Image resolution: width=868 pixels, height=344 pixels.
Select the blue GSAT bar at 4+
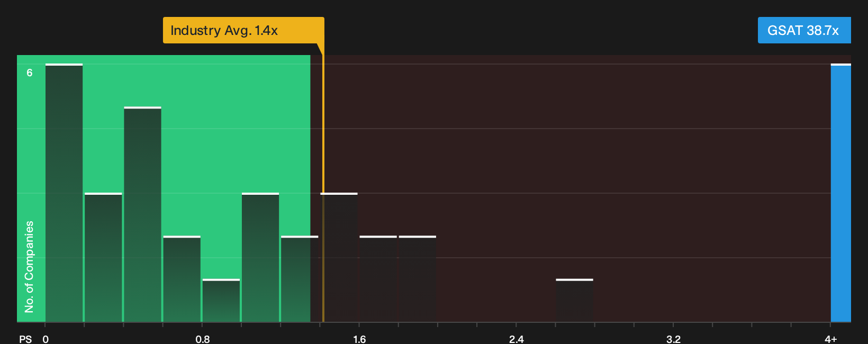(840, 193)
